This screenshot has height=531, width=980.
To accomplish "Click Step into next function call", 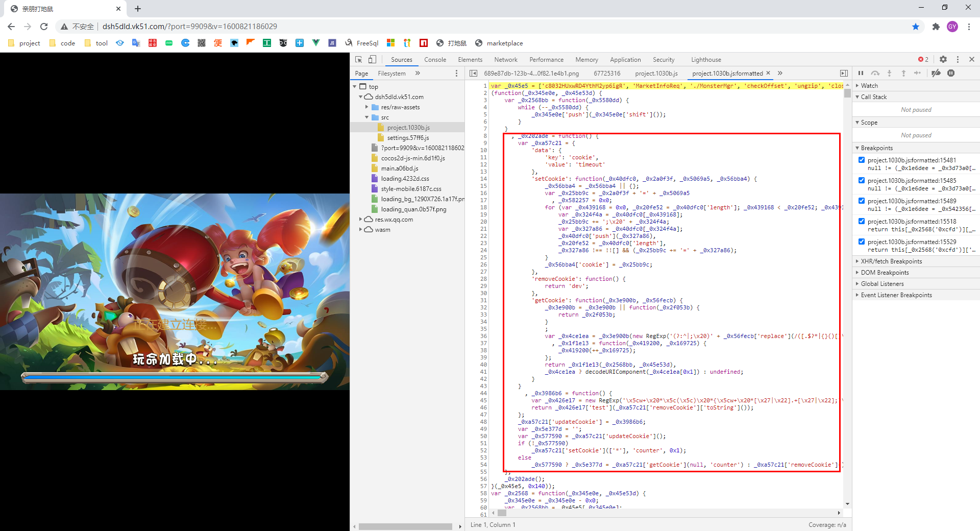I will point(889,73).
